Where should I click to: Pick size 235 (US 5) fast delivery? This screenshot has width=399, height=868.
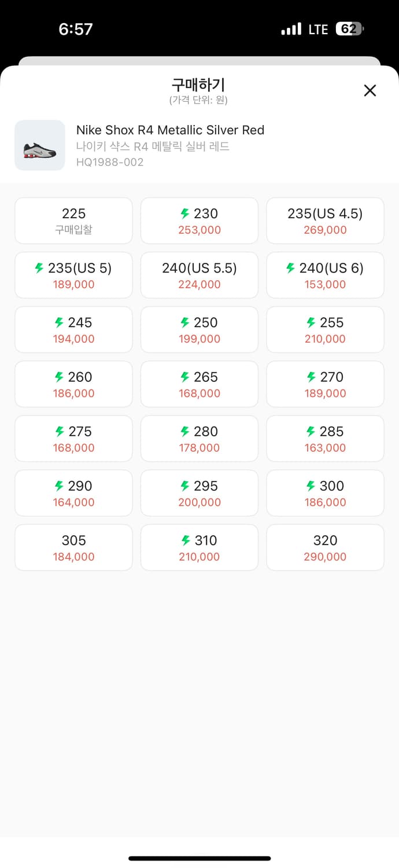pyautogui.click(x=73, y=275)
